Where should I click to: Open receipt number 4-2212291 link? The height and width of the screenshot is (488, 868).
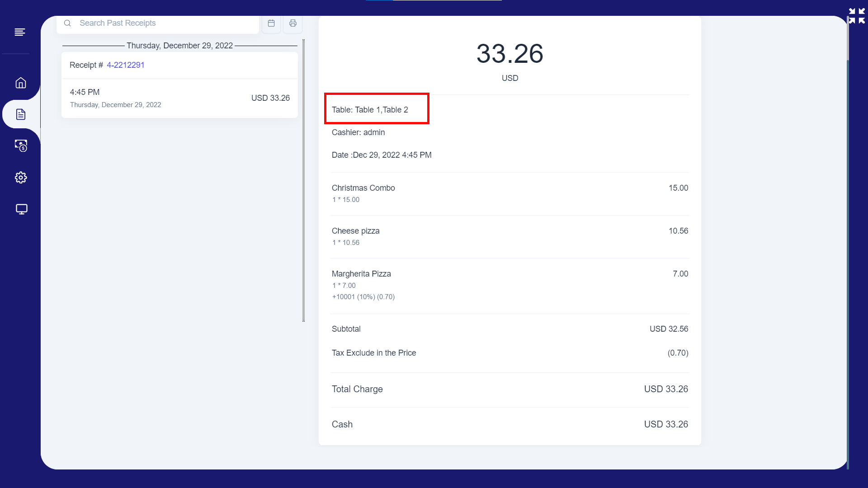tap(125, 65)
